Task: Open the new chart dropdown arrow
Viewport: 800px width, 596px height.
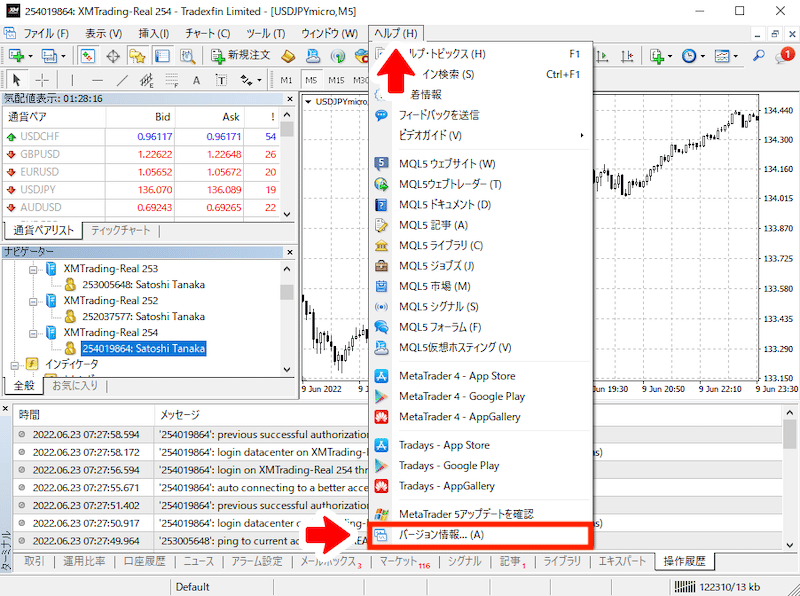Action: [30, 56]
